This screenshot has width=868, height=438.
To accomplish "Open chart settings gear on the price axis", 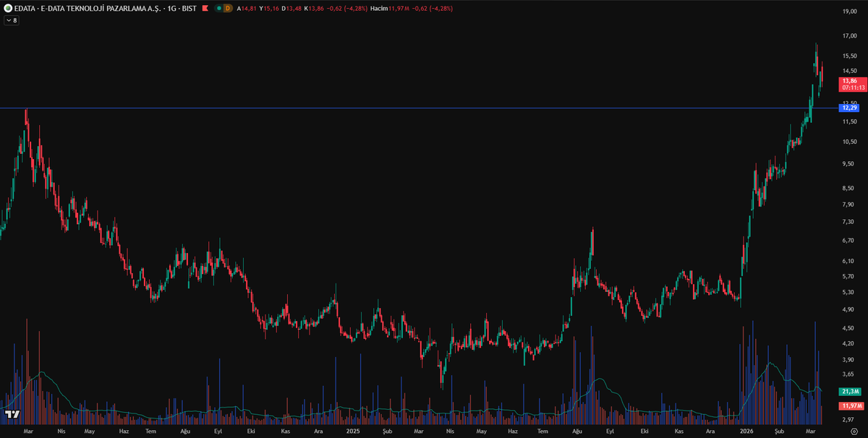I will coord(854,431).
